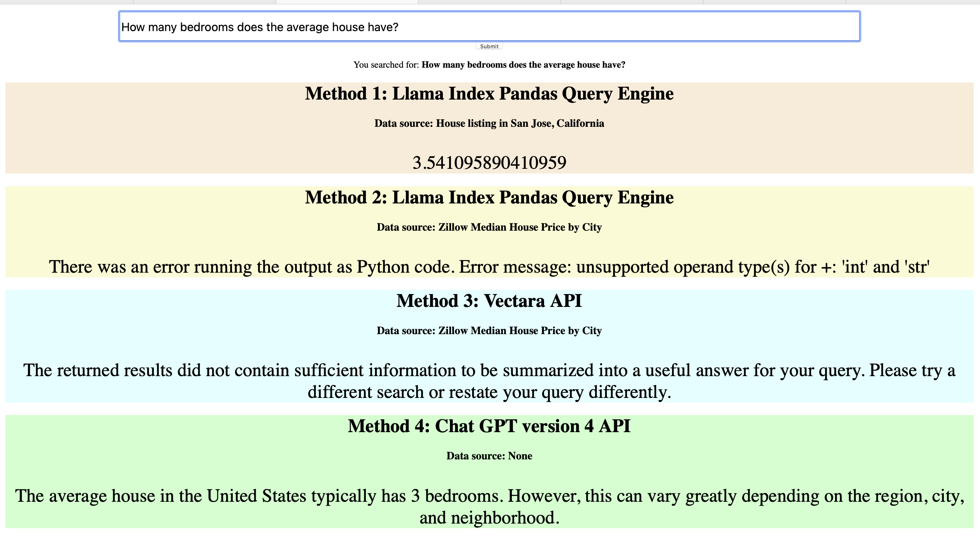This screenshot has height=543, width=980.
Task: Click the Method 4 Chat GPT heading
Action: click(x=489, y=426)
